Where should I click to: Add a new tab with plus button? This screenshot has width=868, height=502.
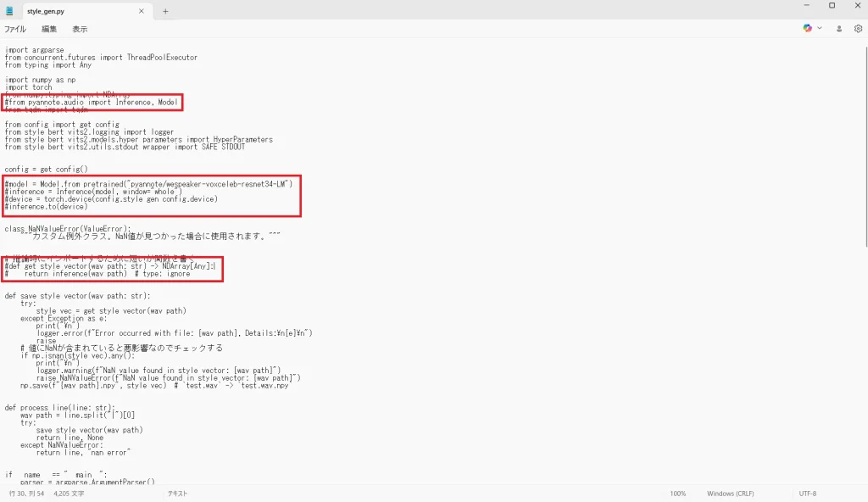coord(165,11)
